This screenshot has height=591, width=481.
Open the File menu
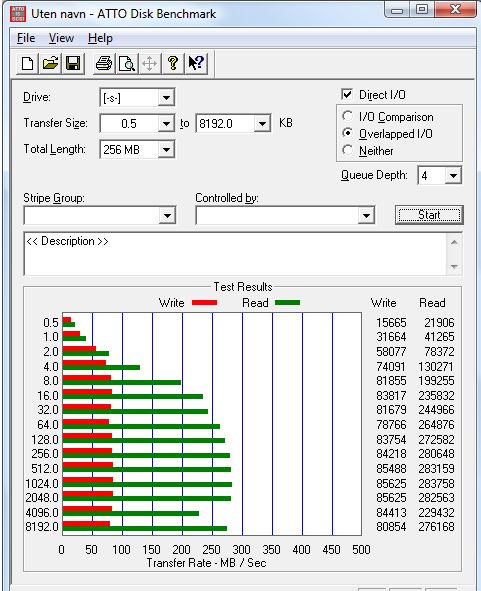(26, 38)
